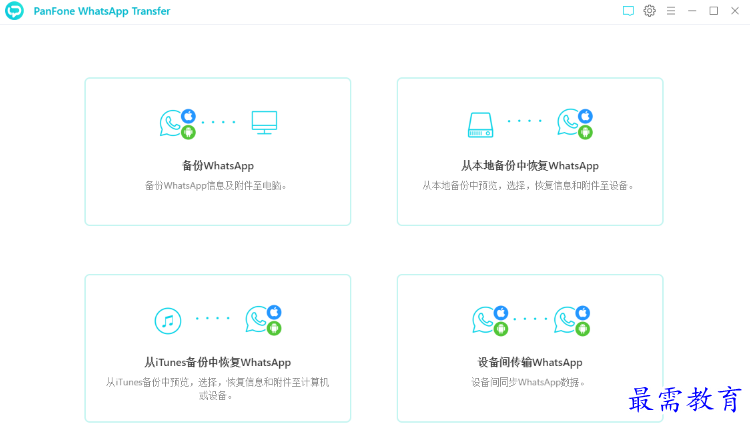Screen dimensions: 750x431
Task: Click Android badge in iTunes restore card
Action: 274,328
